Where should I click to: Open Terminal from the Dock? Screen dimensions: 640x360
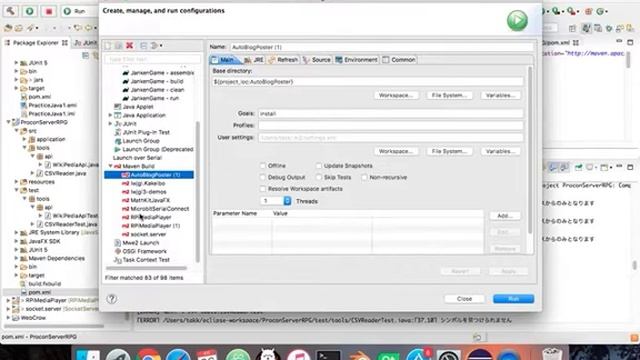(x=328, y=356)
